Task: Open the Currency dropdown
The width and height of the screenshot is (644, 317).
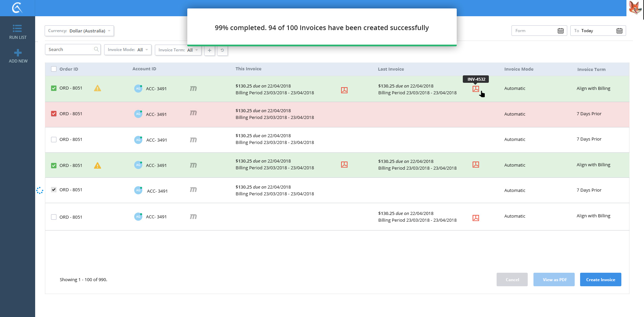Action: pos(79,31)
